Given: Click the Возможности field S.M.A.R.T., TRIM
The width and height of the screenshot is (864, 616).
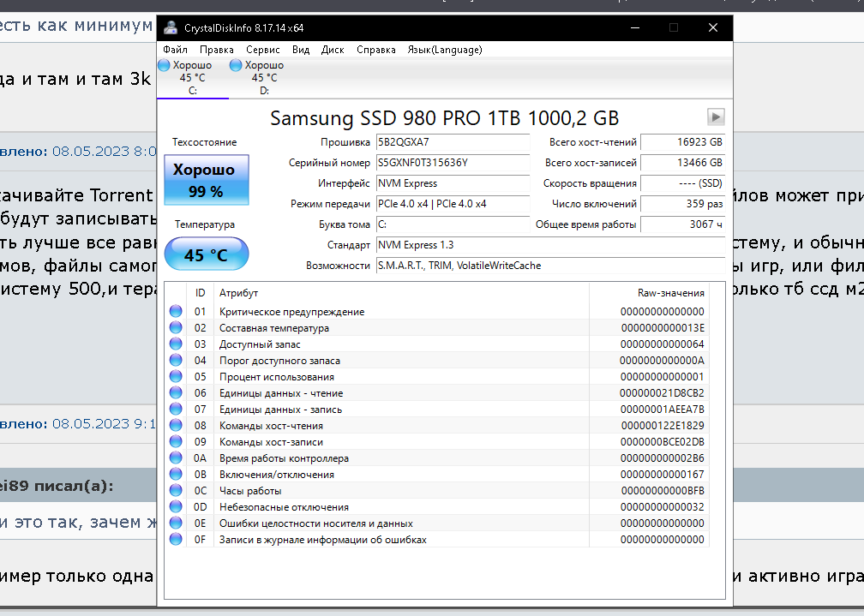Looking at the screenshot, I should 550,266.
